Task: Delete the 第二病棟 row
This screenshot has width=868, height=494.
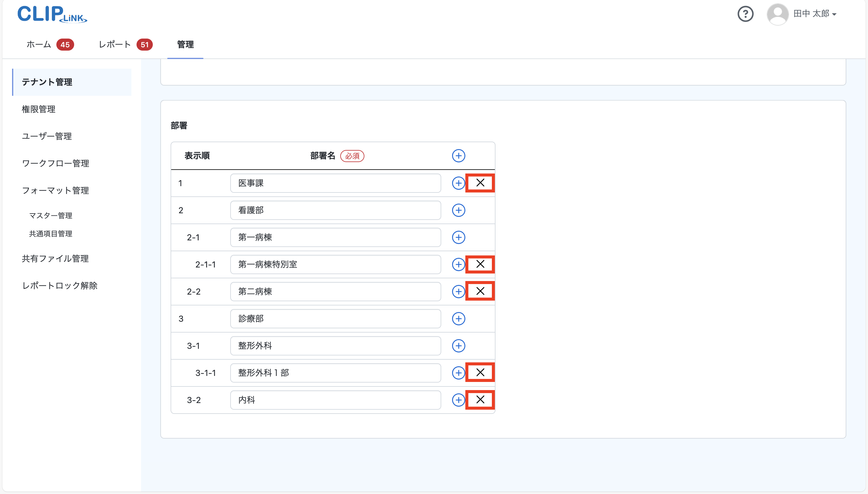Action: [480, 291]
